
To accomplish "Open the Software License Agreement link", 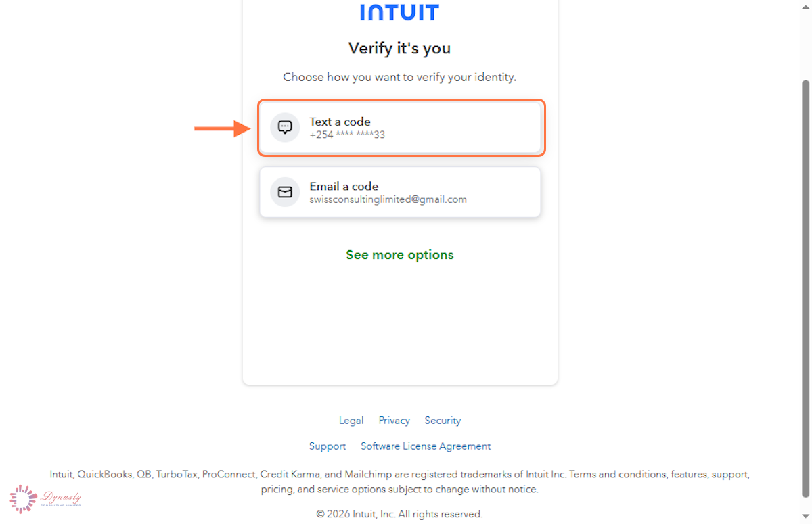I will [426, 446].
